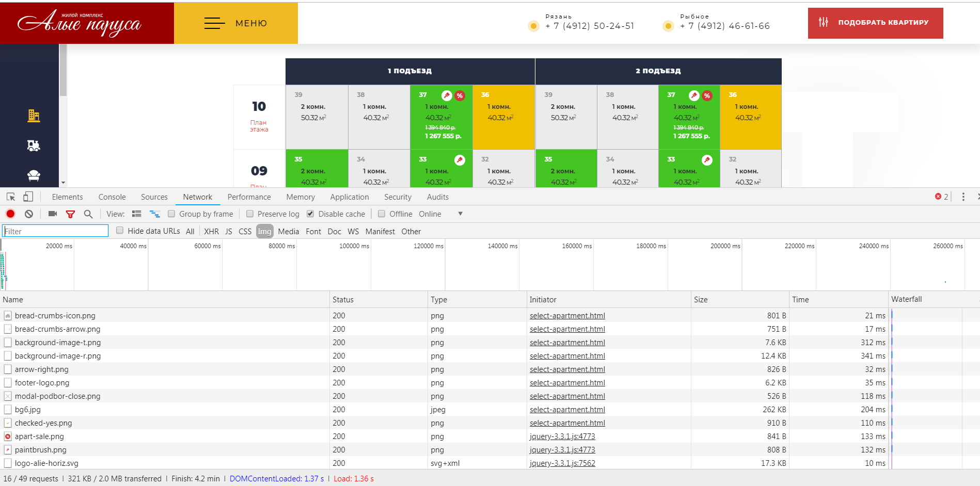This screenshot has width=980, height=486.
Task: Uncheck Disable cache checkbox
Action: coord(310,214)
